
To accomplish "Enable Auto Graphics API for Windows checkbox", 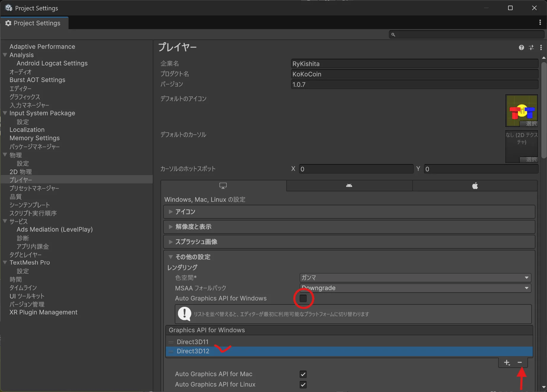I will point(303,298).
